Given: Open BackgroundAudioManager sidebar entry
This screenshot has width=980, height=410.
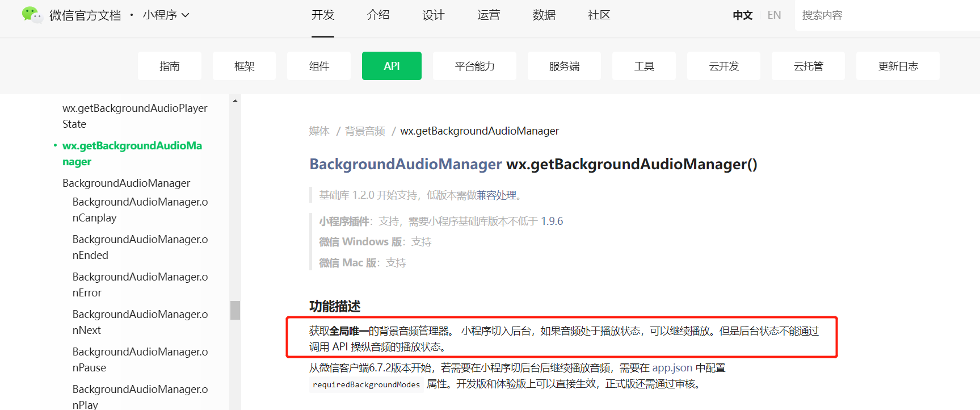Looking at the screenshot, I should tap(126, 183).
